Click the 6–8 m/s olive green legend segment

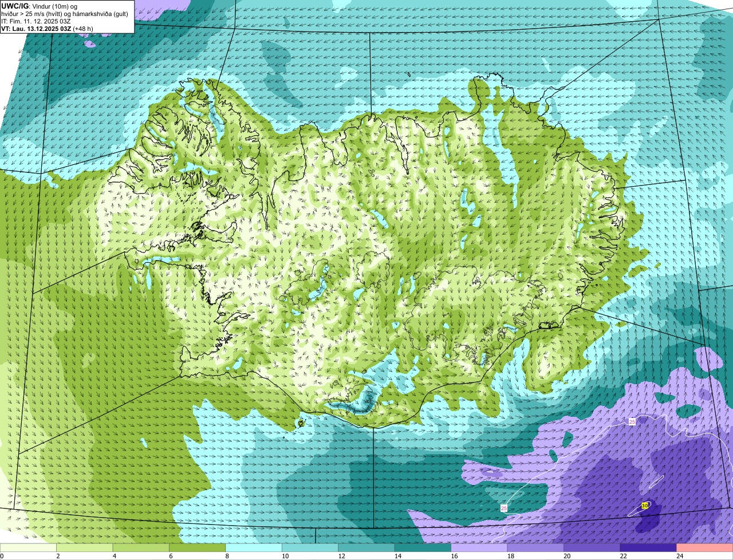[198, 547]
